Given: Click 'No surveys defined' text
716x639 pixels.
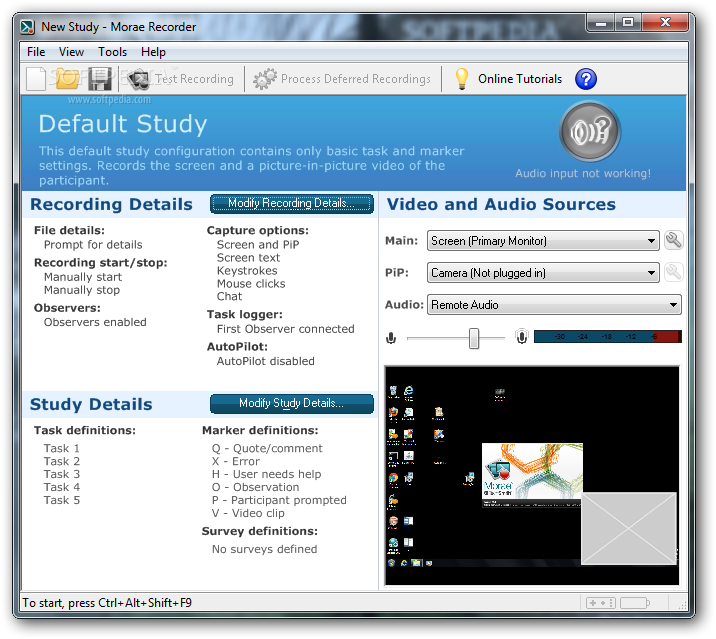Looking at the screenshot, I should coord(264,549).
